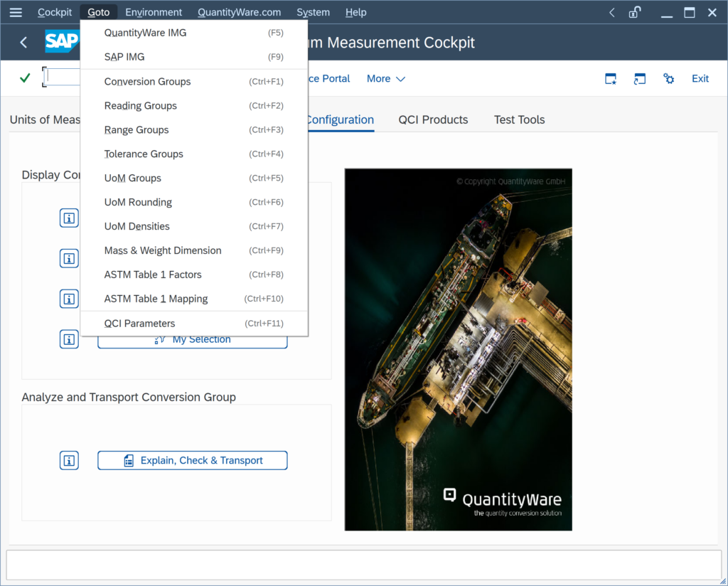Click the QuantityWare tanker image
Viewport: 728px width, 586px height.
pyautogui.click(x=458, y=349)
